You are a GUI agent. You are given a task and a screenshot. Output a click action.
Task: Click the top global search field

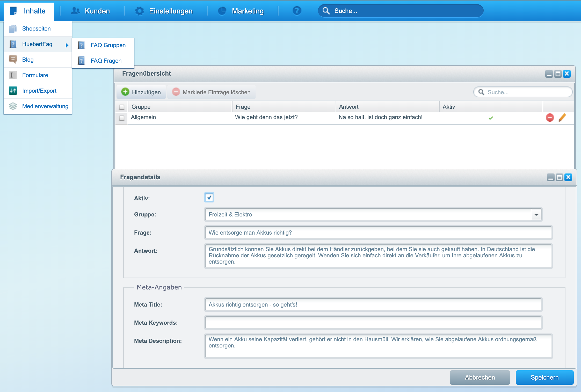coord(401,11)
